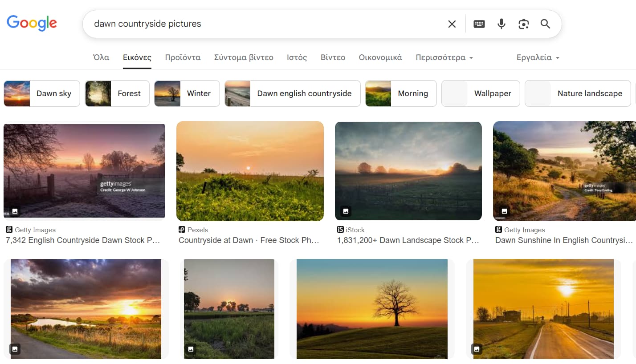The image size is (636, 364).
Task: Expand the Περισσότερα dropdown menu
Action: [444, 57]
